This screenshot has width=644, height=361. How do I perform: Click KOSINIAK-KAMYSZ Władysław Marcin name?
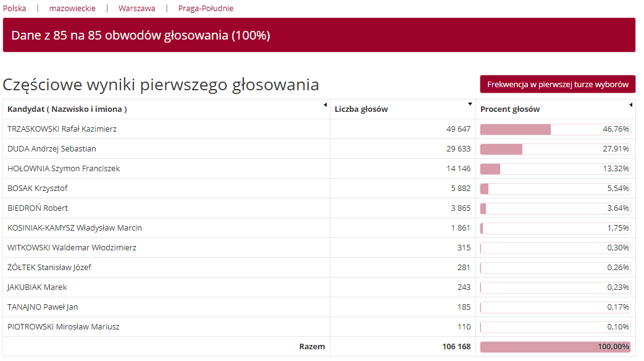coord(74,227)
